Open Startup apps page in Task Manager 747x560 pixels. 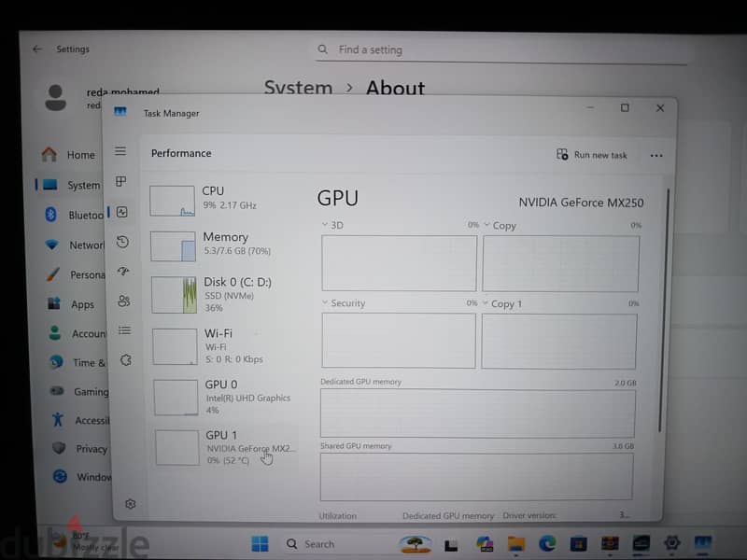click(123, 272)
